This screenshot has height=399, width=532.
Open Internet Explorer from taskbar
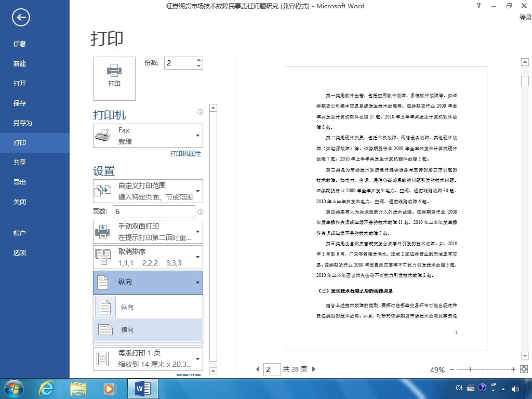point(46,389)
